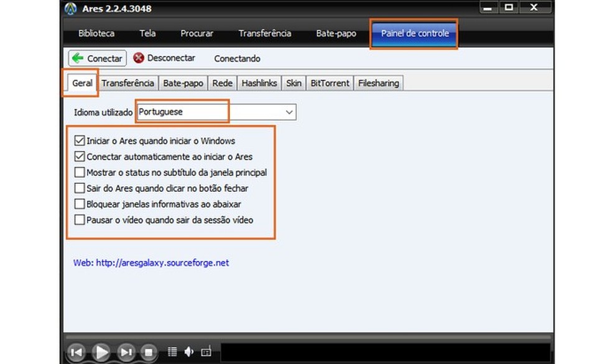Toggle Conectar automaticamente ao iniciar o Ares
Image resolution: width=612 pixels, height=364 pixels.
(80, 157)
